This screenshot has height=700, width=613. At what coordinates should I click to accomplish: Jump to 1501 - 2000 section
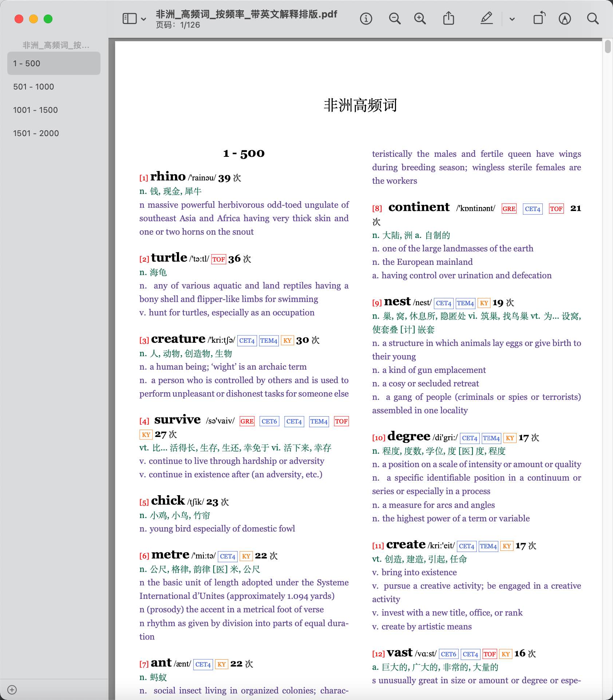[54, 133]
